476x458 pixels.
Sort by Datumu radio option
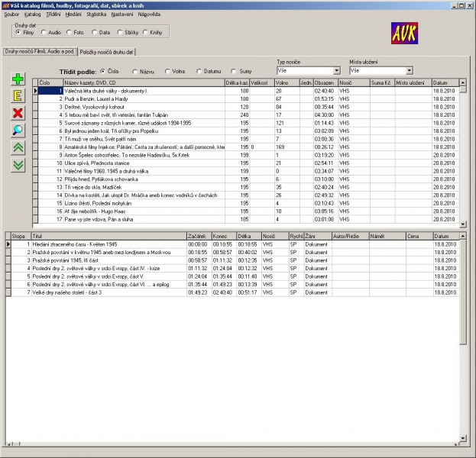(x=199, y=71)
